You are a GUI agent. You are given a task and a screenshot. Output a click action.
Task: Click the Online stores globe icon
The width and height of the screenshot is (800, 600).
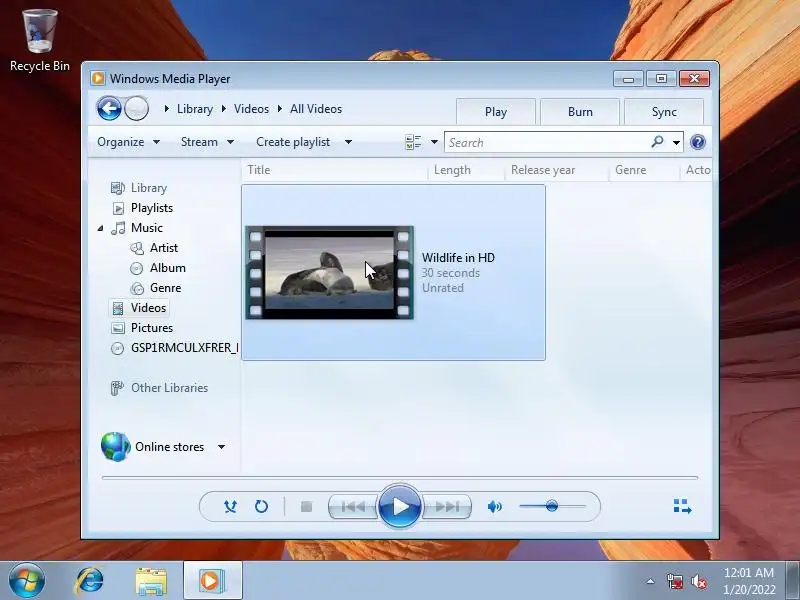coord(115,446)
